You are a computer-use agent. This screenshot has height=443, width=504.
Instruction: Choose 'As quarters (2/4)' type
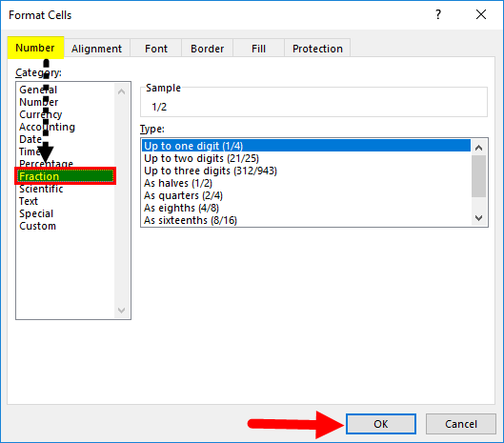[x=306, y=195]
